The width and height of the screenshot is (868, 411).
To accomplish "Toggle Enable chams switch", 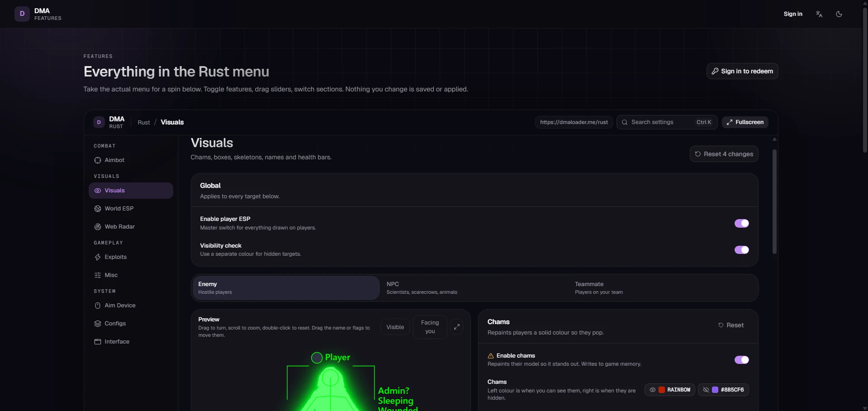I will [742, 360].
